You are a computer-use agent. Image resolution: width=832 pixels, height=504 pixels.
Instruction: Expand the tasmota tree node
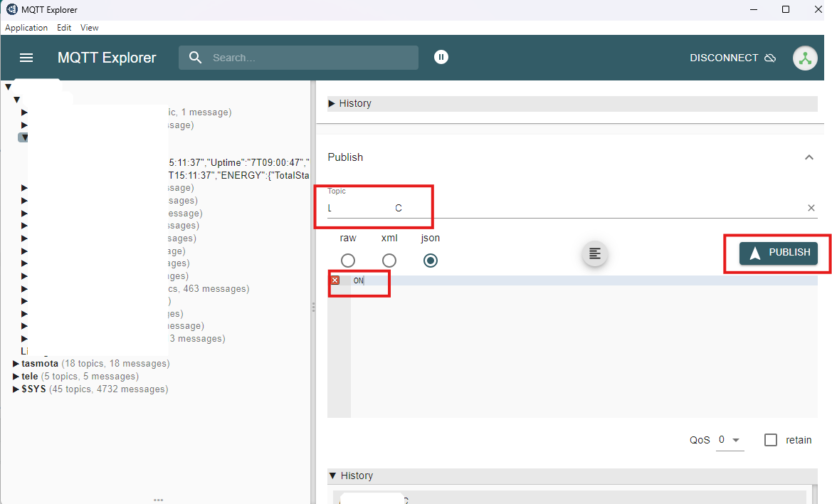16,364
